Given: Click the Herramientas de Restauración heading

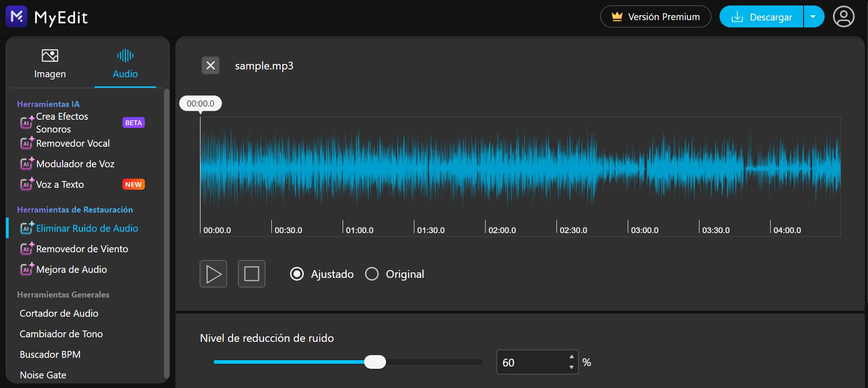Looking at the screenshot, I should (75, 210).
